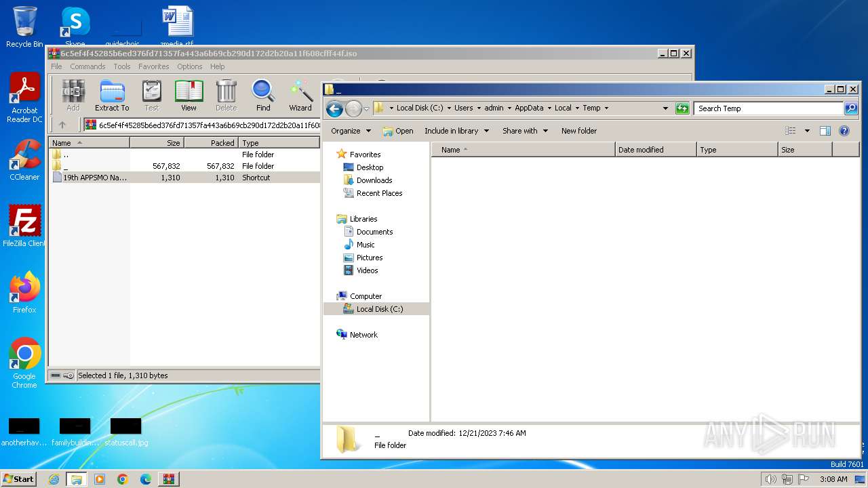
Task: Sort WinRAR list by Size column
Action: [x=157, y=143]
